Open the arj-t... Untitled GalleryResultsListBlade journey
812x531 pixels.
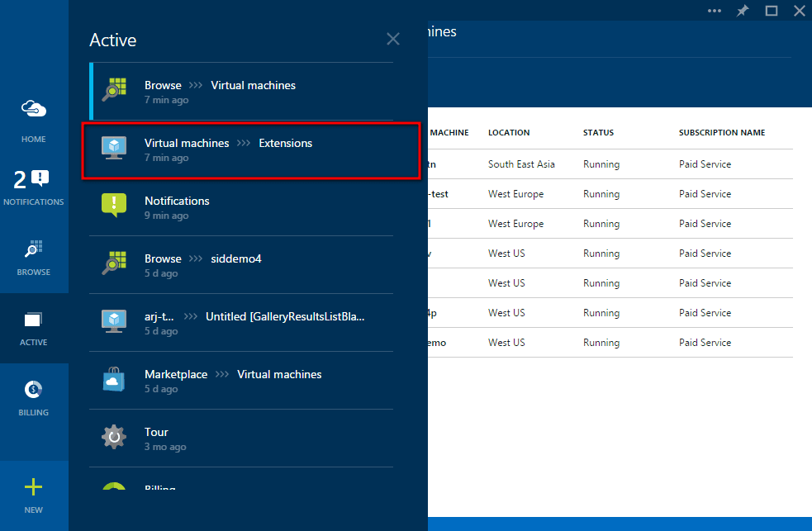[241, 323]
